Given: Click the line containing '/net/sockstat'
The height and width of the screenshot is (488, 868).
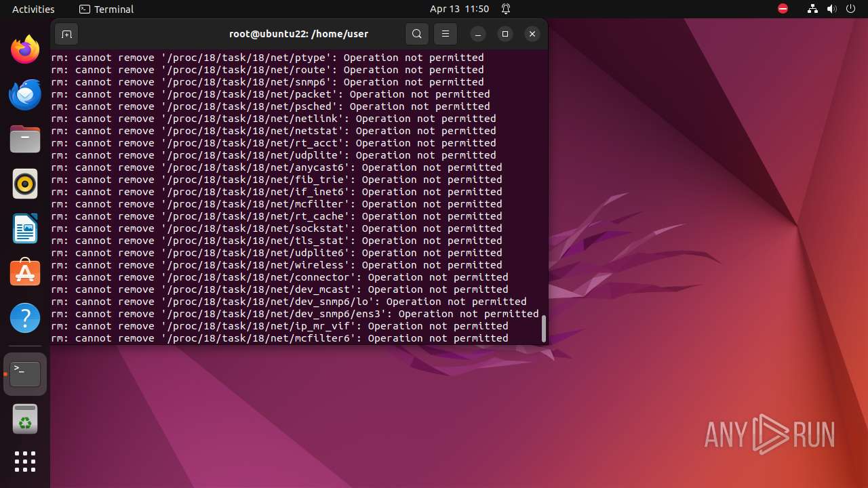Looking at the screenshot, I should 277,228.
